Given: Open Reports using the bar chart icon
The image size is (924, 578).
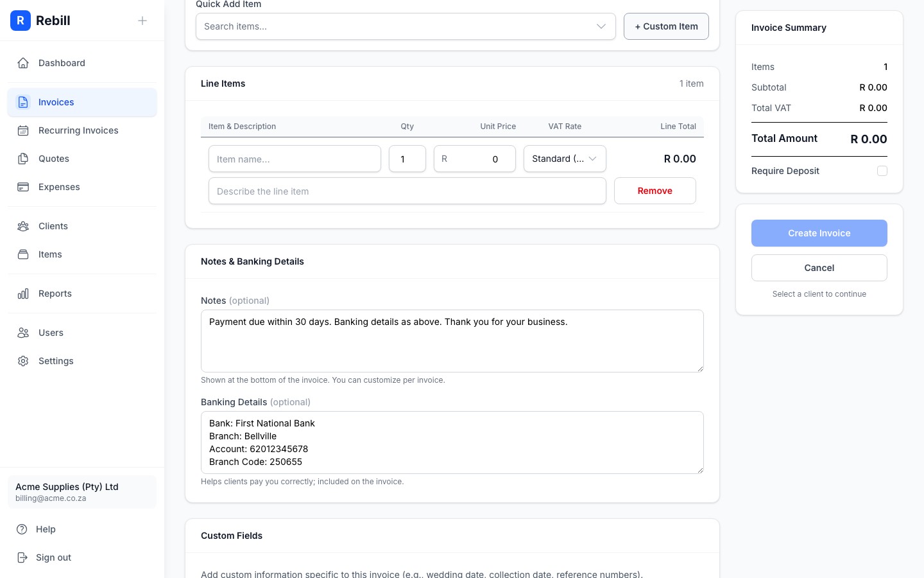Looking at the screenshot, I should coord(23,293).
